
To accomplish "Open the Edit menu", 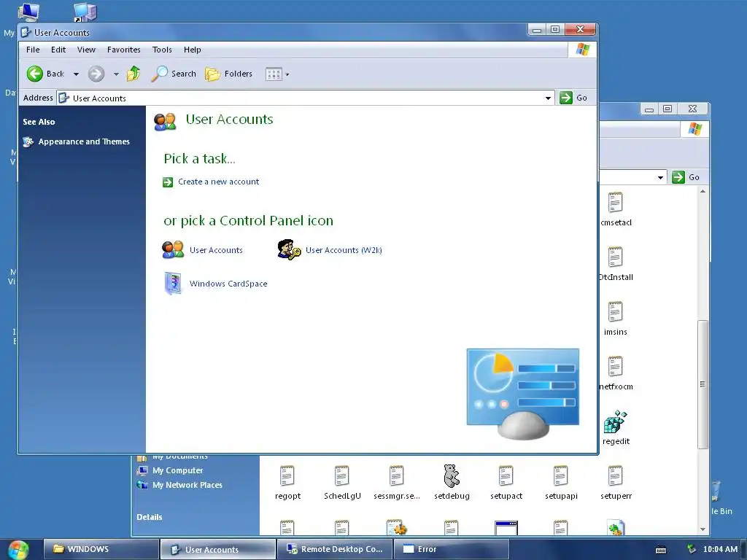I will tap(58, 50).
